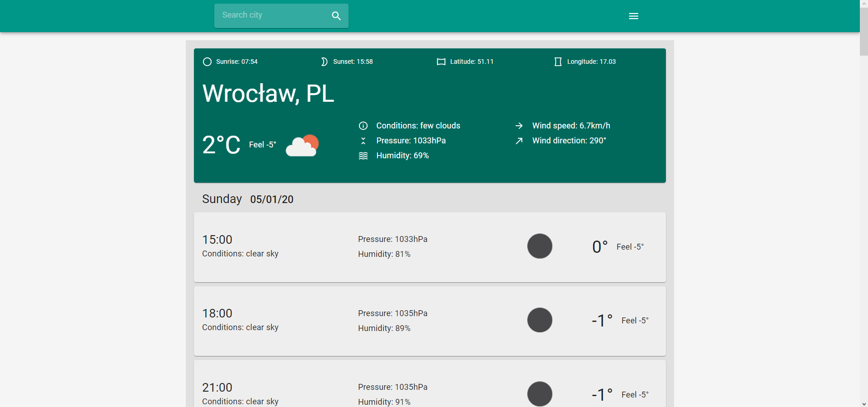Click the humidity waves icon
Viewport: 868px width, 407px height.
pyautogui.click(x=363, y=156)
